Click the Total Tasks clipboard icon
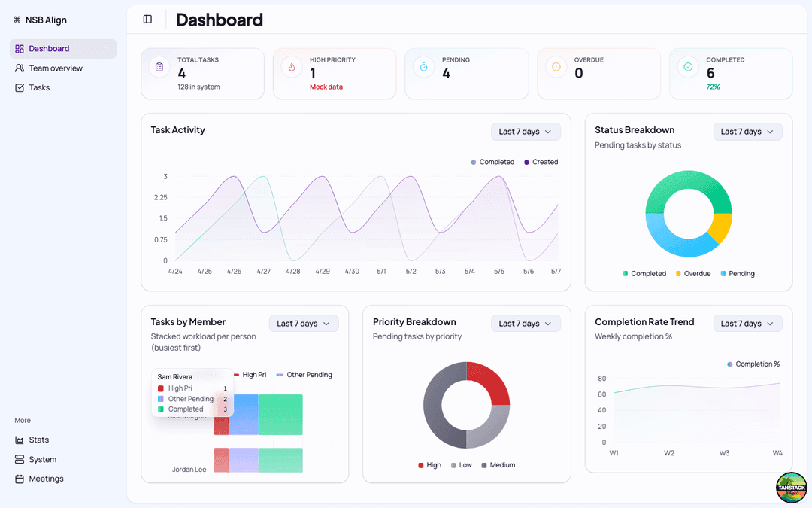 (x=159, y=67)
